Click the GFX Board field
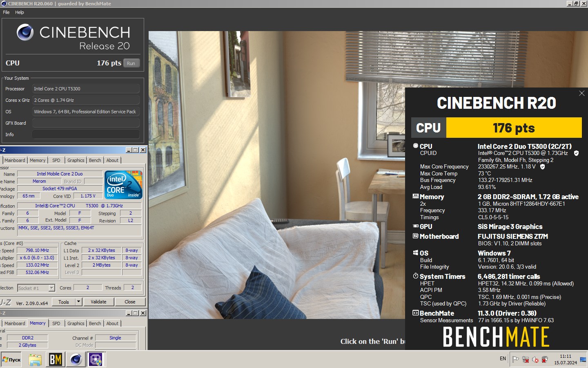This screenshot has width=588, height=368. (x=86, y=123)
